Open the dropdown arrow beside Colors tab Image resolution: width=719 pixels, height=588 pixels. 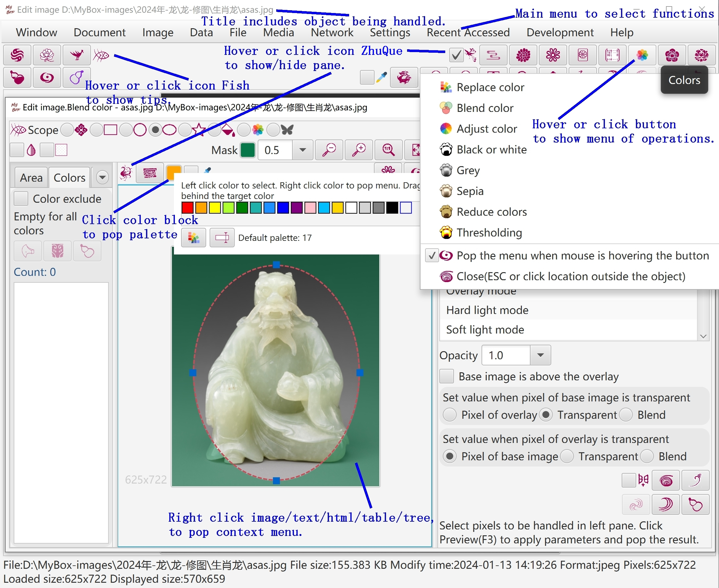(102, 177)
